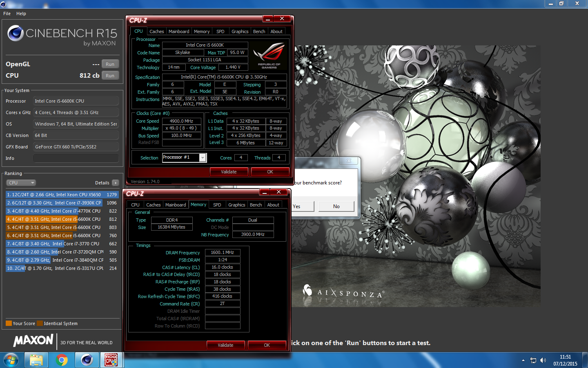Switch to SPD tab in upper CPU-Z
This screenshot has width=588, height=368.
point(220,31)
